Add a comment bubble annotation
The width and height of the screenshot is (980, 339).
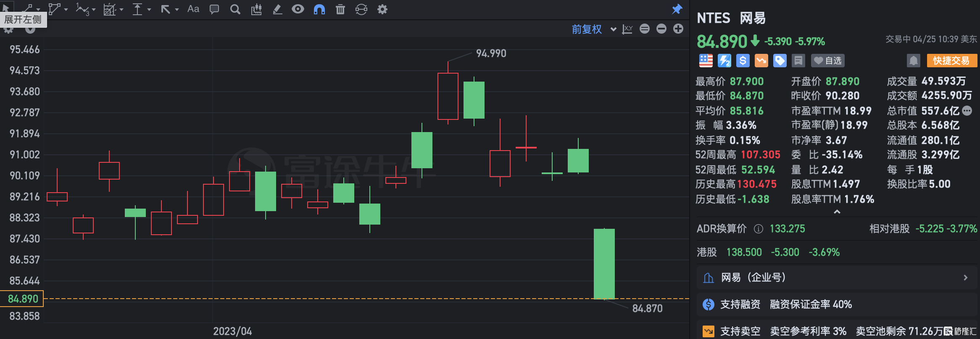(x=214, y=9)
